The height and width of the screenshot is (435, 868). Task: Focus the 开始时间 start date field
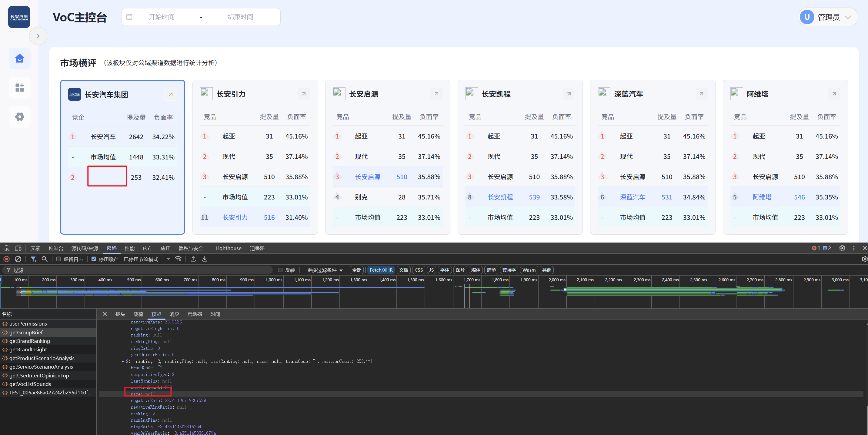pos(162,17)
